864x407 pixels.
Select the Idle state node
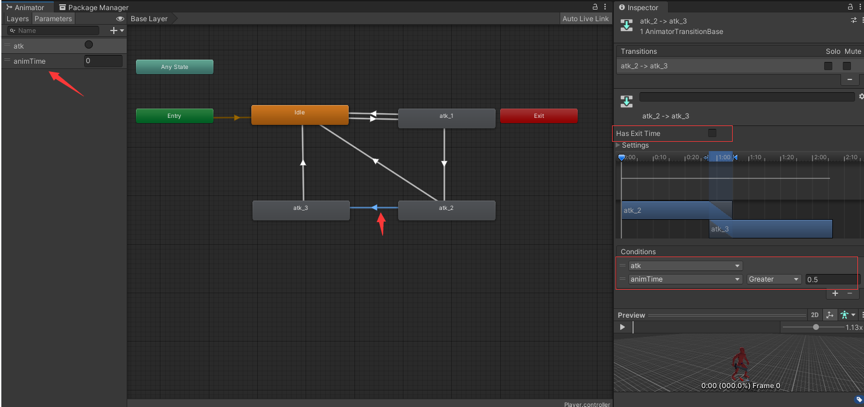coord(300,115)
